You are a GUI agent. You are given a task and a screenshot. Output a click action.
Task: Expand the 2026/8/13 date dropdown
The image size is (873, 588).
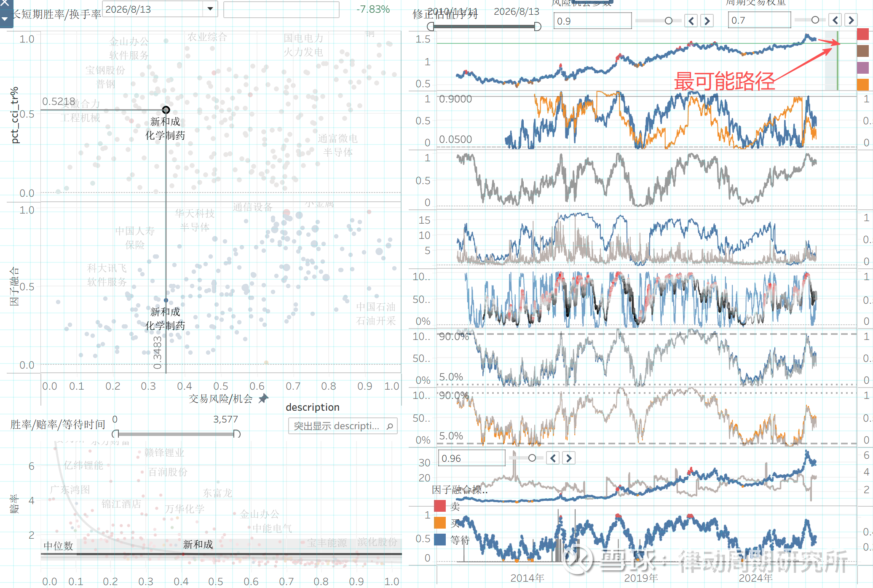[x=210, y=9]
